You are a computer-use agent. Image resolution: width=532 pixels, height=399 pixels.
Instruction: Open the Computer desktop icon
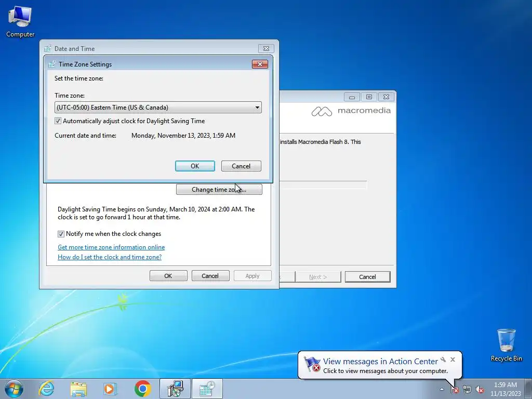tap(20, 22)
